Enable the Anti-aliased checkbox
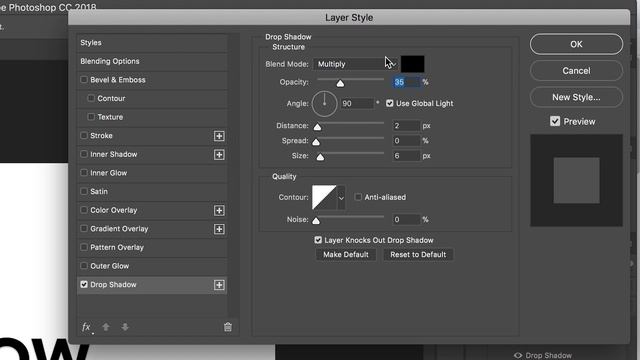The height and width of the screenshot is (360, 640). (358, 197)
